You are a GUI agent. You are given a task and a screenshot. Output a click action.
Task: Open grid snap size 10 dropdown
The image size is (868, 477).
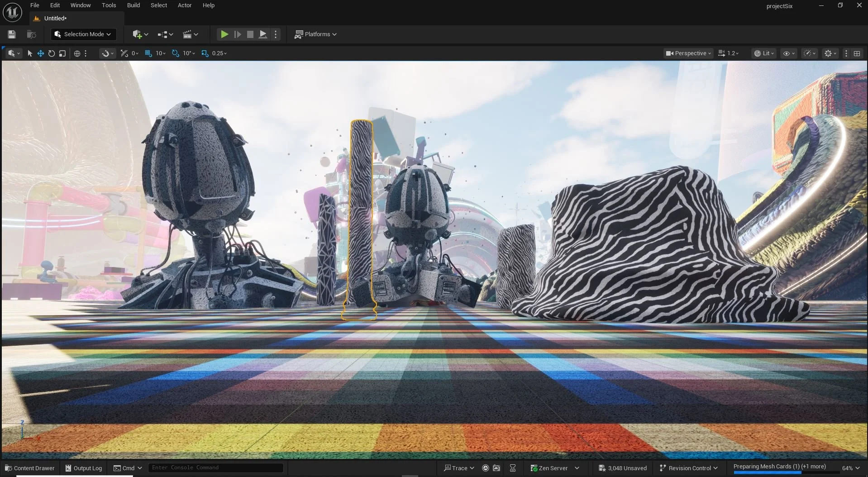coord(161,53)
